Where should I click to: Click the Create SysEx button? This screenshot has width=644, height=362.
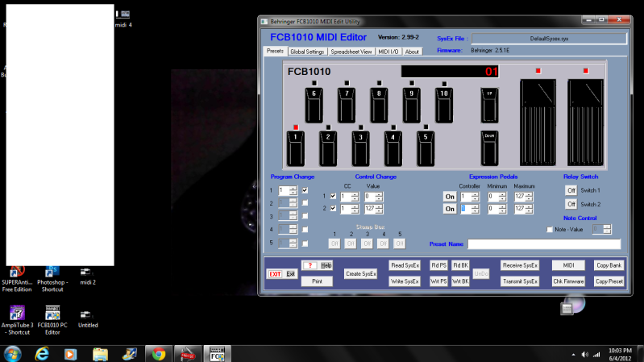coord(361,274)
